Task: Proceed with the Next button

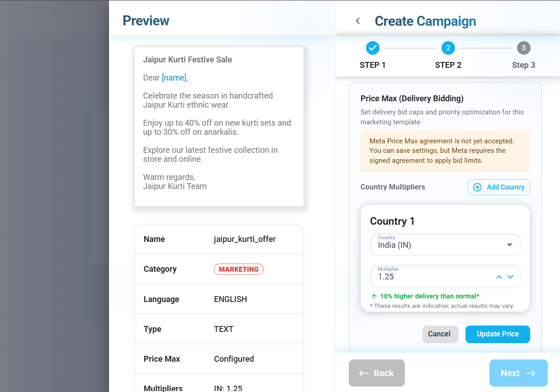Action: click(518, 373)
